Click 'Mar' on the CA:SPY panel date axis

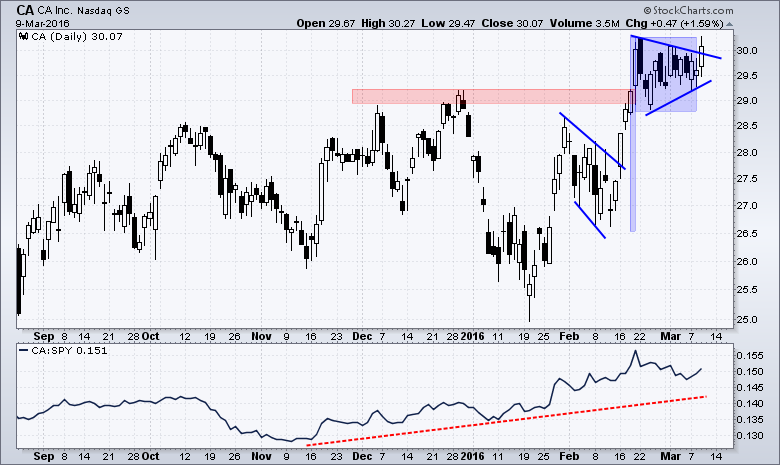pos(670,457)
